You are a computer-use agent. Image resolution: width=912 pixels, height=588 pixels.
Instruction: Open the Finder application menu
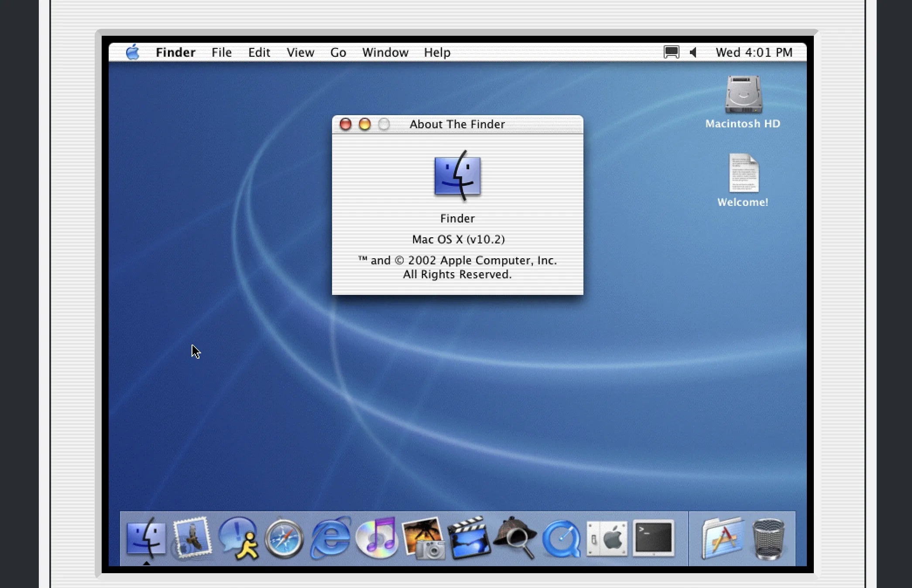175,52
